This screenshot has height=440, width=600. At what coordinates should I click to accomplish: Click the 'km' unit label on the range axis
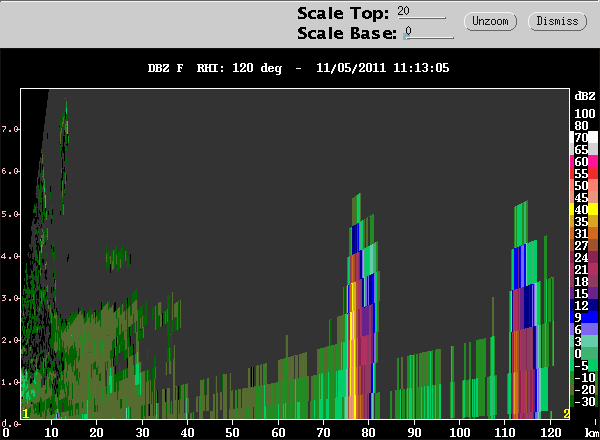click(592, 433)
